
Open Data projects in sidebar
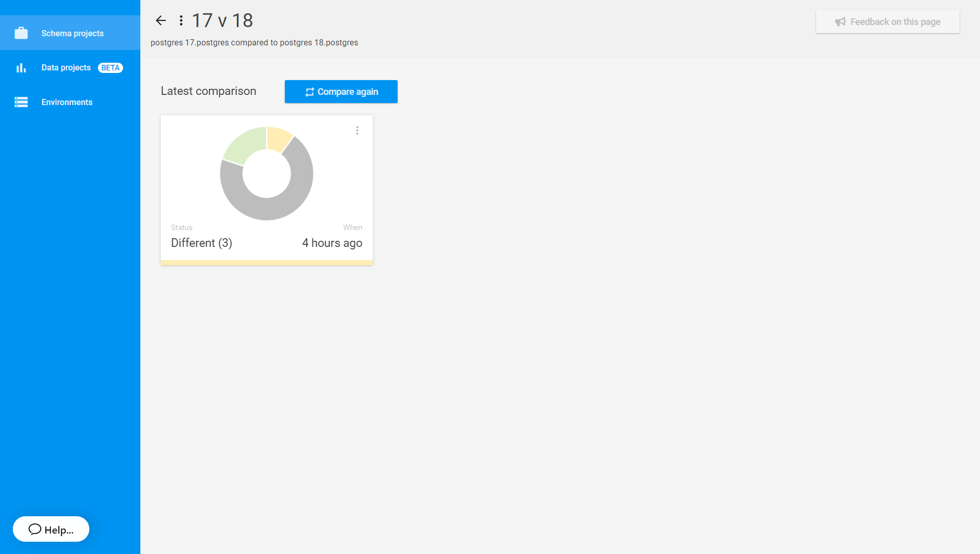[66, 68]
